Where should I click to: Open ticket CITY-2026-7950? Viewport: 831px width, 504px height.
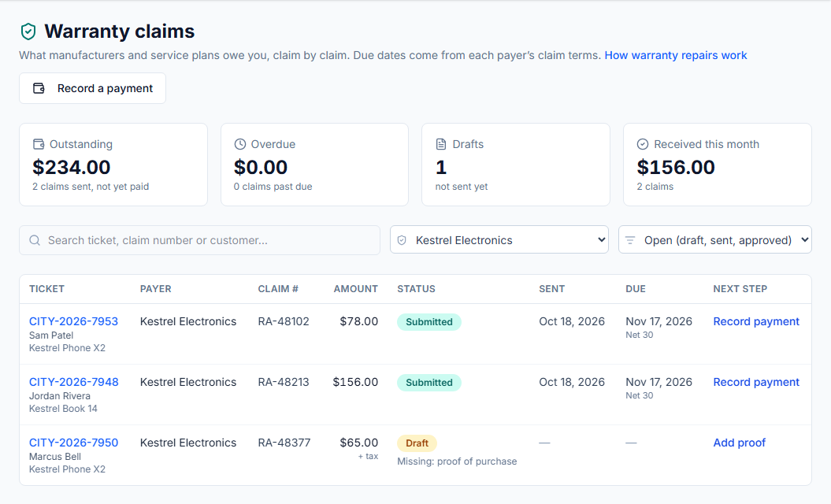[74, 443]
